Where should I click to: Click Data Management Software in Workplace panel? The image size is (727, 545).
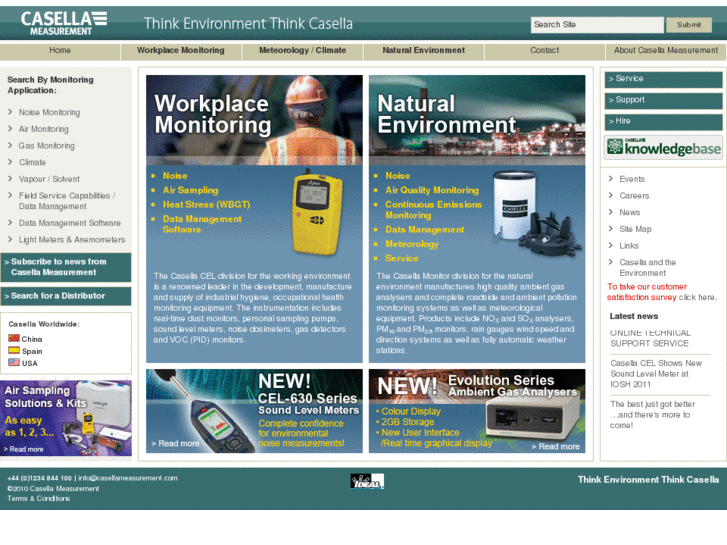coord(202,224)
